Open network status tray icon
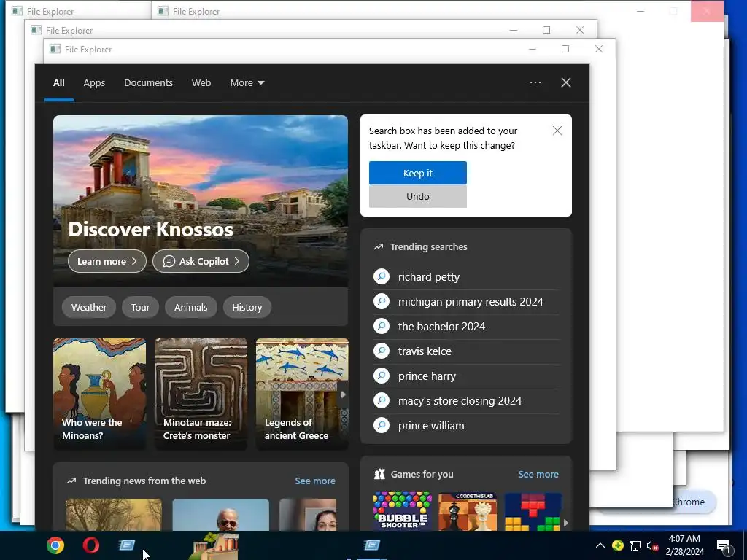 635,545
